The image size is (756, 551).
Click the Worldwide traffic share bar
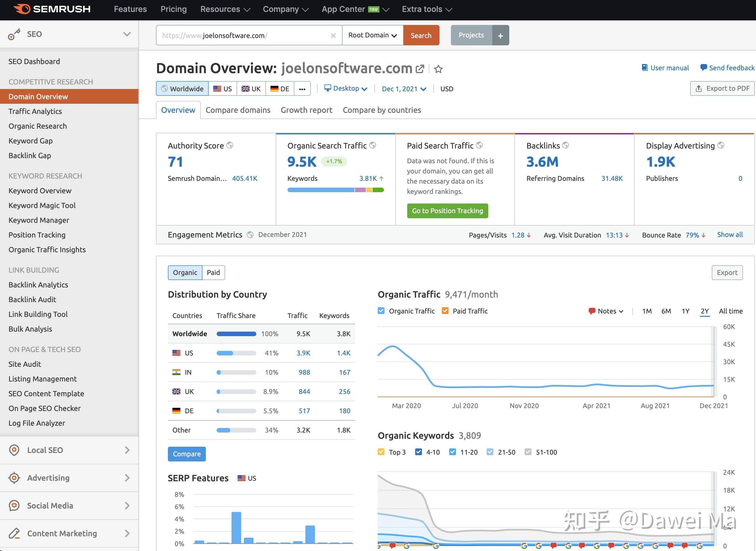[236, 334]
